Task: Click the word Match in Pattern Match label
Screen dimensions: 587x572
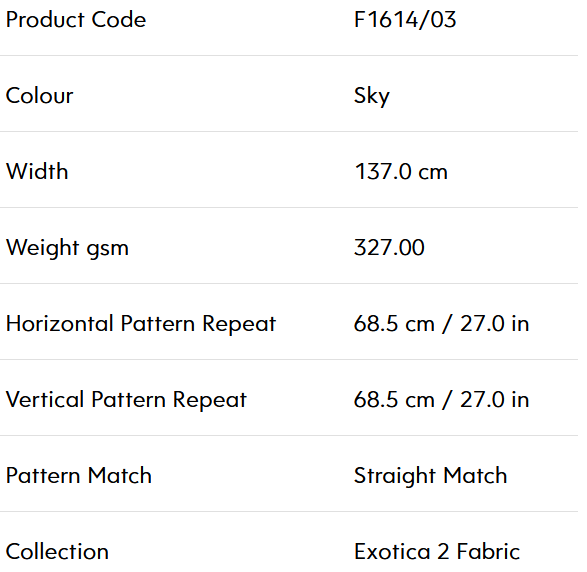Action: click(120, 475)
